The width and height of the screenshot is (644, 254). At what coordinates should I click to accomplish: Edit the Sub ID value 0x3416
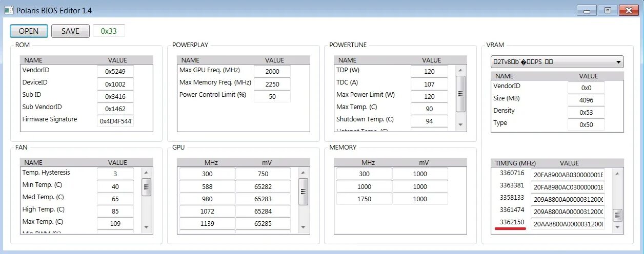click(x=115, y=96)
